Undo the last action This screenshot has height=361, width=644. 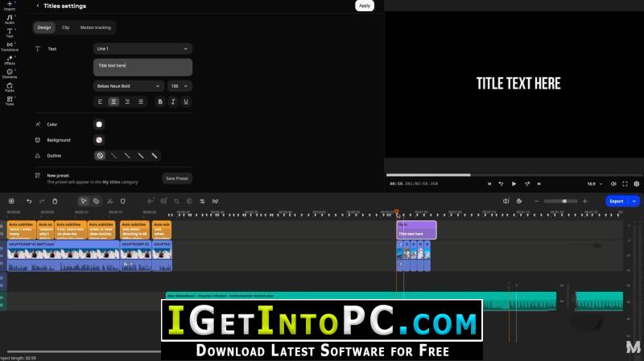[x=29, y=201]
